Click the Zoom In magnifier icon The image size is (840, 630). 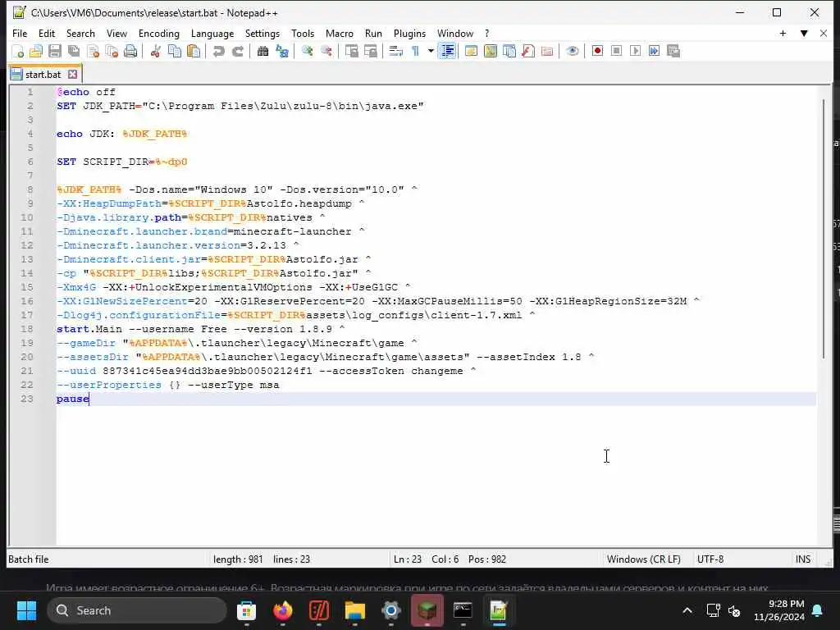[x=307, y=52]
